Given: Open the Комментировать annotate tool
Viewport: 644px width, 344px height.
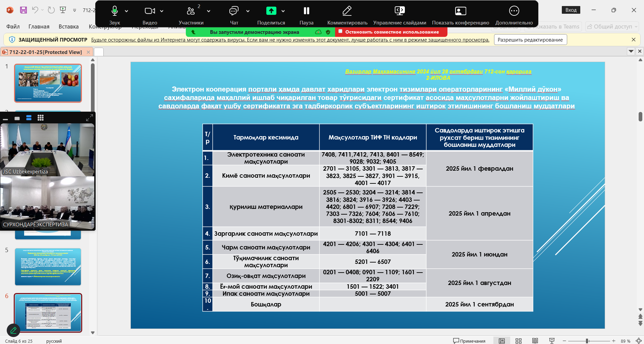Looking at the screenshot, I should (347, 11).
